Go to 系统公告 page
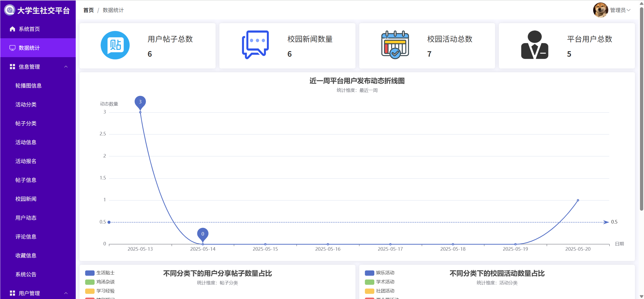644x299 pixels. point(26,274)
